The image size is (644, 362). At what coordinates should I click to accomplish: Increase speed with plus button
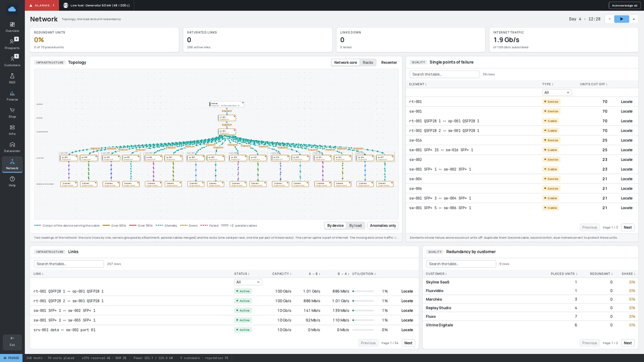(x=634, y=19)
